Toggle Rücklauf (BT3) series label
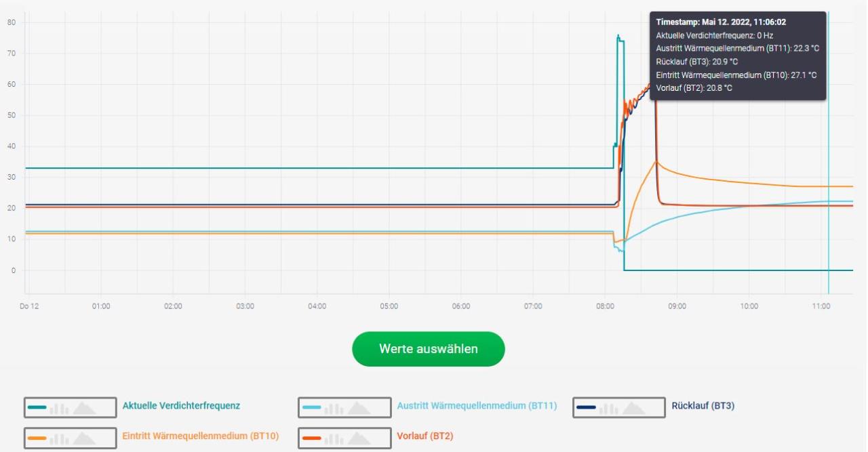Viewport: 868px width, 452px height. [x=703, y=406]
